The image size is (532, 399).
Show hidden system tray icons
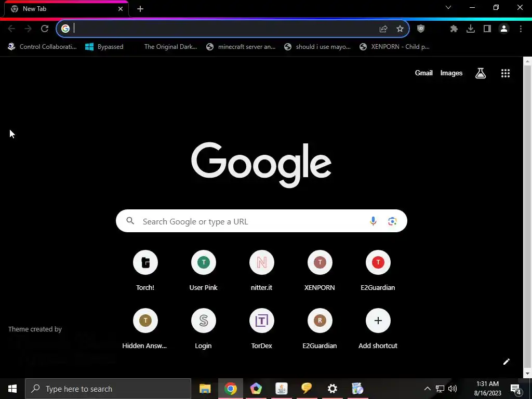[428, 389]
